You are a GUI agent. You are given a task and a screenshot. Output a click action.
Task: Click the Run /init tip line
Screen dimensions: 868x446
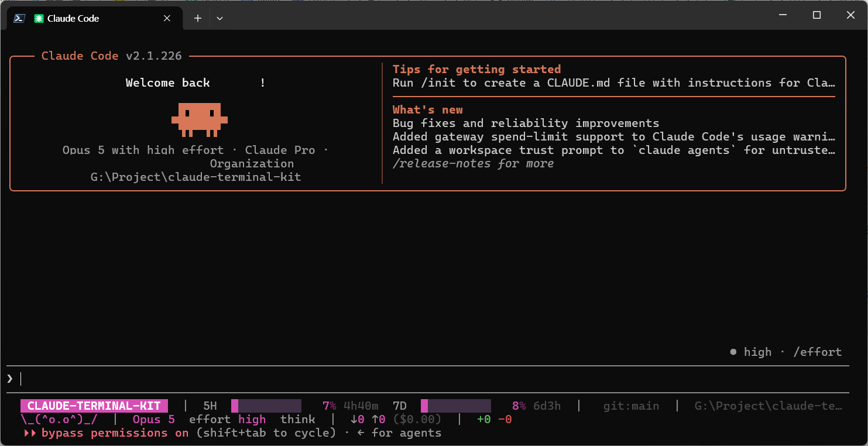tap(614, 83)
